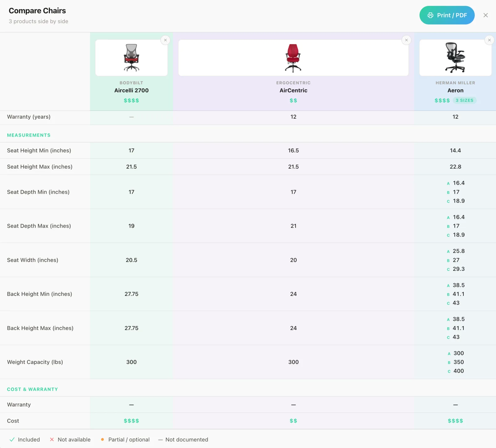Click the MEASUREMENTS section header
The height and width of the screenshot is (448, 496).
tap(29, 135)
